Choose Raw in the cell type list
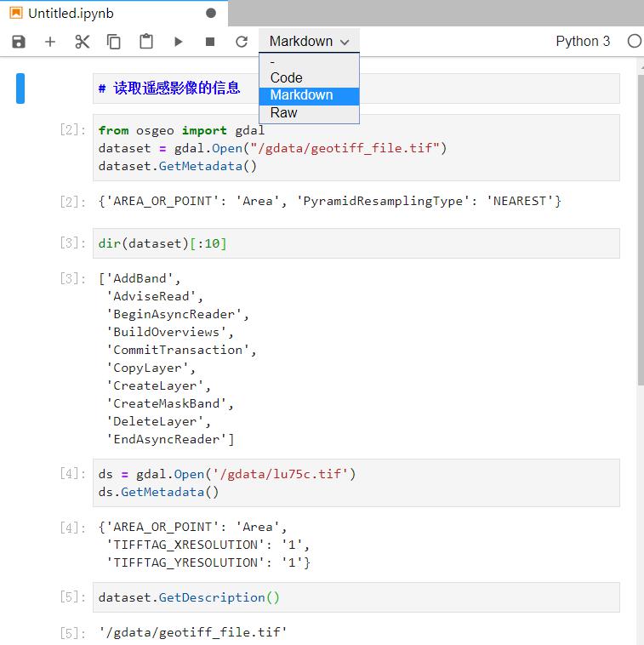Viewport: 644px width, 645px height. (309, 112)
